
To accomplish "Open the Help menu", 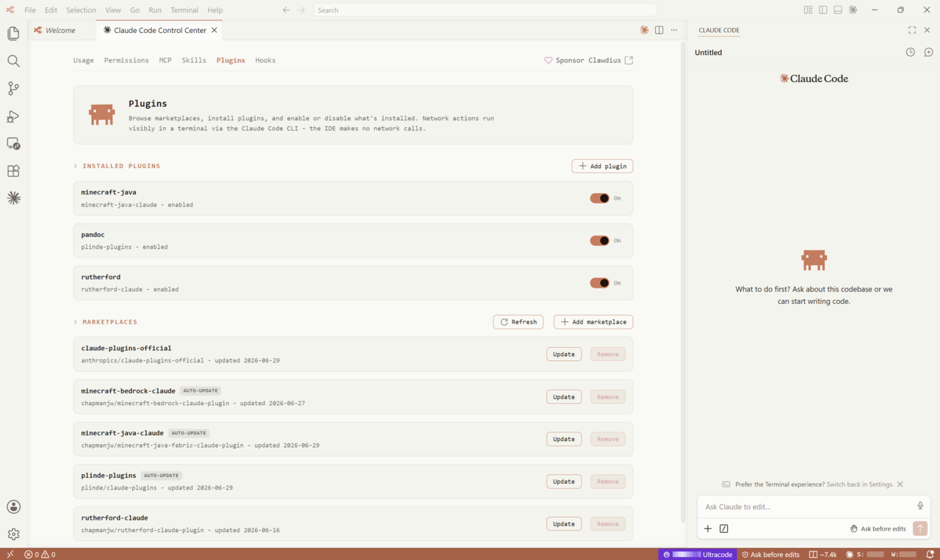I will coord(214,10).
